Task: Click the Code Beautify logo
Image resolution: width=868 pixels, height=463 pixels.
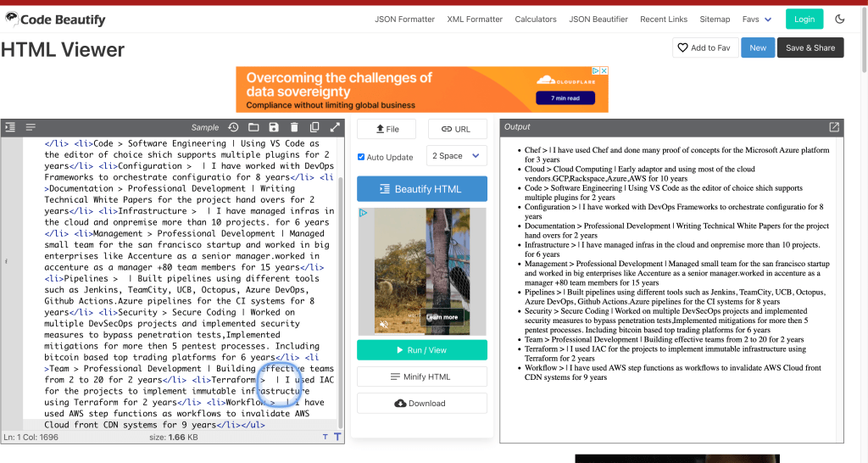Action: click(55, 20)
